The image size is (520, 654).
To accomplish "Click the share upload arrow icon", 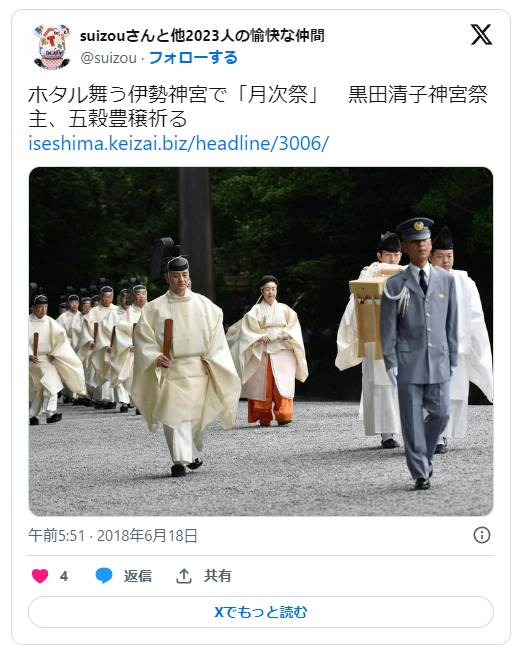I will click(183, 576).
